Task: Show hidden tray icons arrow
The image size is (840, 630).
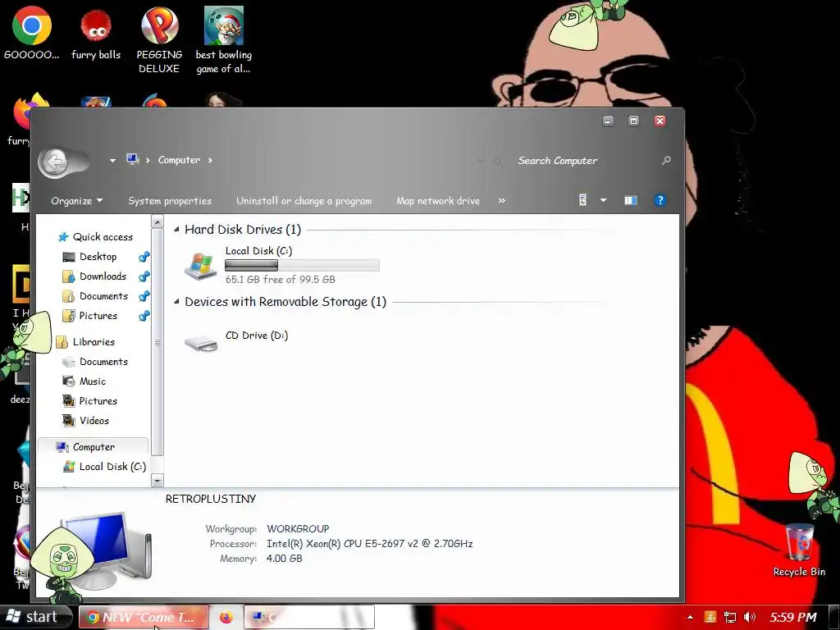Action: (690, 617)
